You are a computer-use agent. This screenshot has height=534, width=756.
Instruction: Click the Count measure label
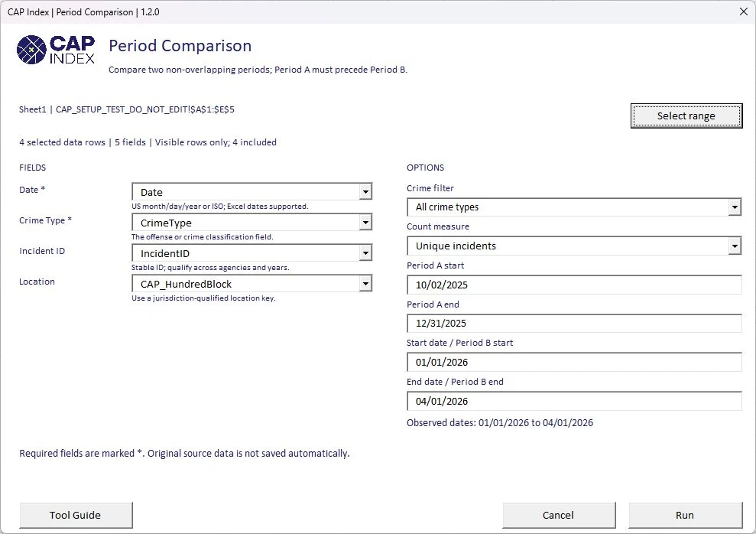(x=438, y=226)
